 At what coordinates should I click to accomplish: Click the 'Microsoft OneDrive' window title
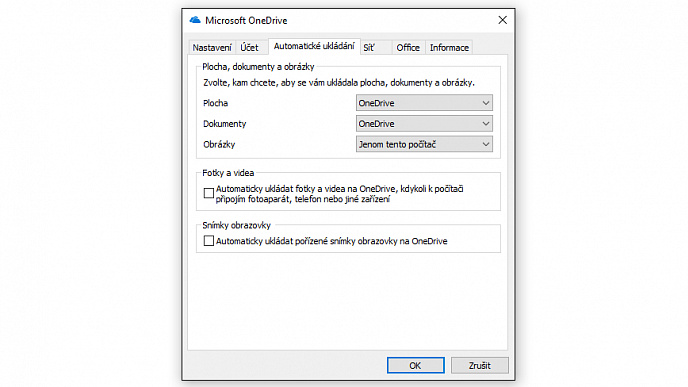coord(246,21)
